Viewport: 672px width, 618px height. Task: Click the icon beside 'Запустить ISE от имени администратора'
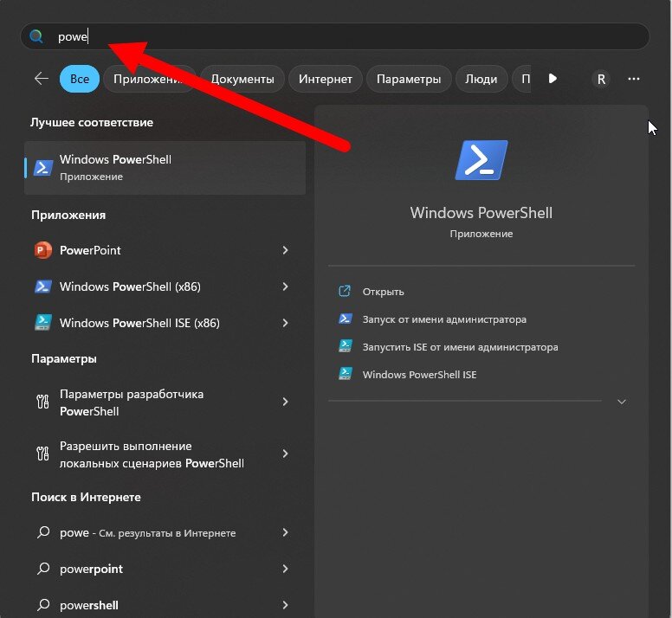(345, 346)
